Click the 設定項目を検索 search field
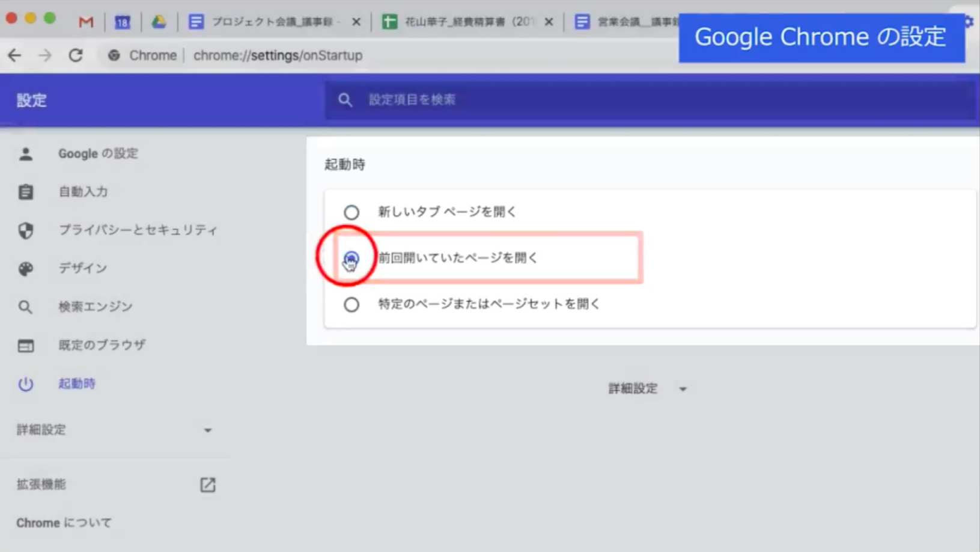The height and width of the screenshot is (552, 980). pyautogui.click(x=652, y=100)
